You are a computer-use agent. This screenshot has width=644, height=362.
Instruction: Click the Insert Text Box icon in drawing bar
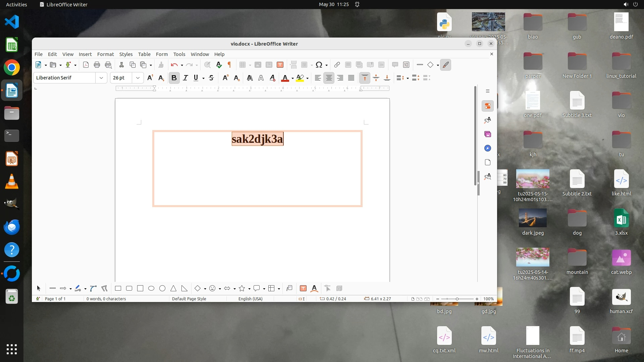click(x=303, y=288)
